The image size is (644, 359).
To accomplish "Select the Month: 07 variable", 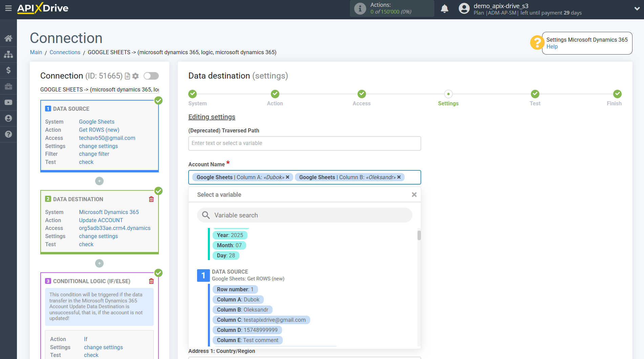I will click(229, 245).
